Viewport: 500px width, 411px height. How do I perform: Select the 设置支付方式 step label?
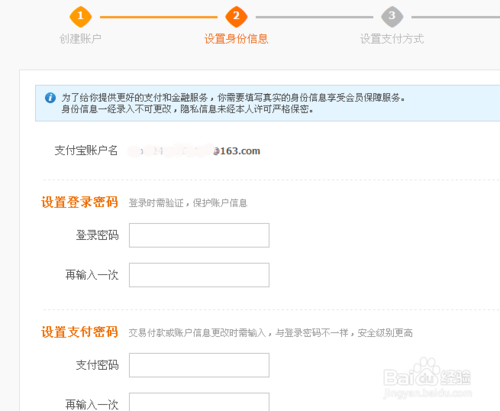(392, 39)
